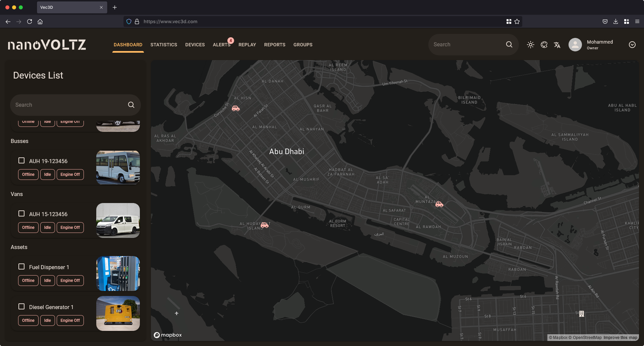The width and height of the screenshot is (644, 346).
Task: Open the GROUPS tab
Action: (303, 45)
